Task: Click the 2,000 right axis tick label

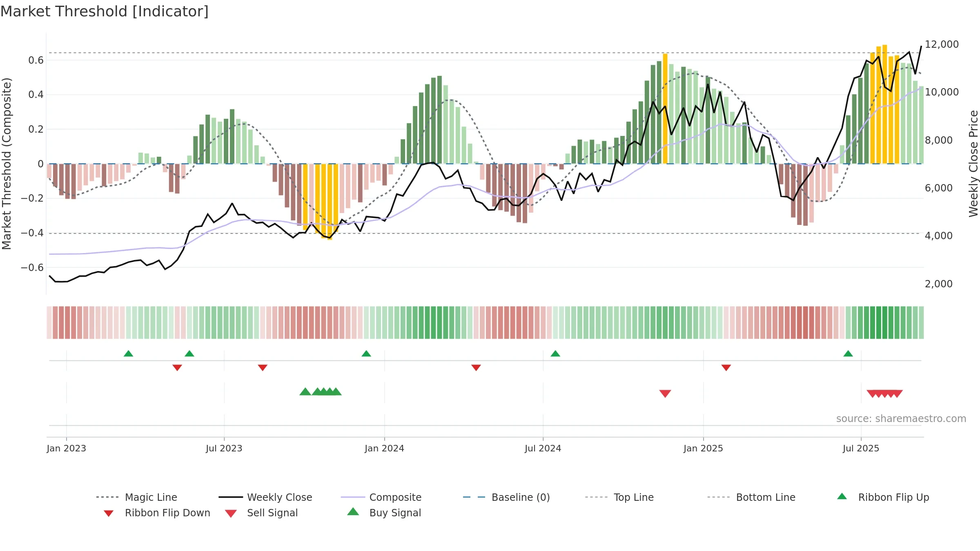Action: click(x=938, y=284)
